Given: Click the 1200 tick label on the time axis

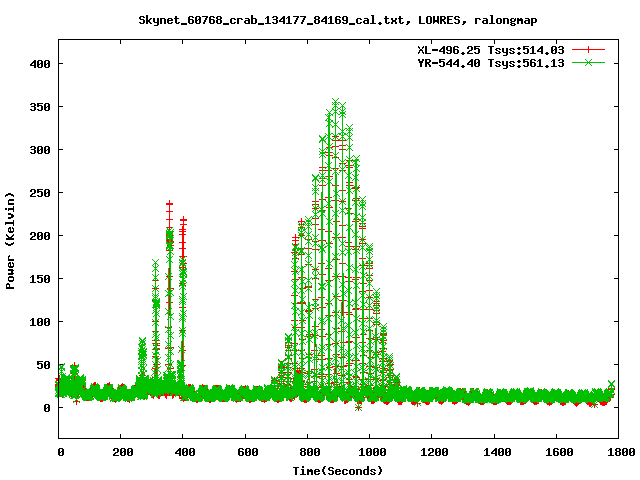Looking at the screenshot, I should 434,452.
